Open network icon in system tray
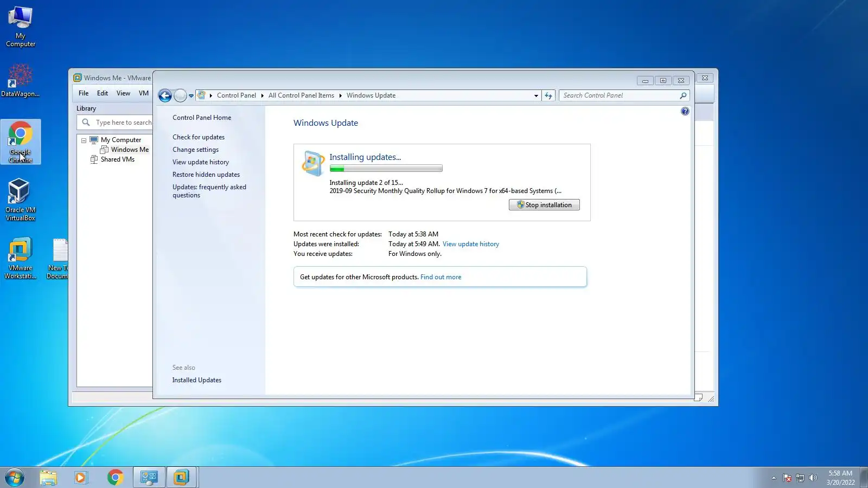 [x=800, y=478]
